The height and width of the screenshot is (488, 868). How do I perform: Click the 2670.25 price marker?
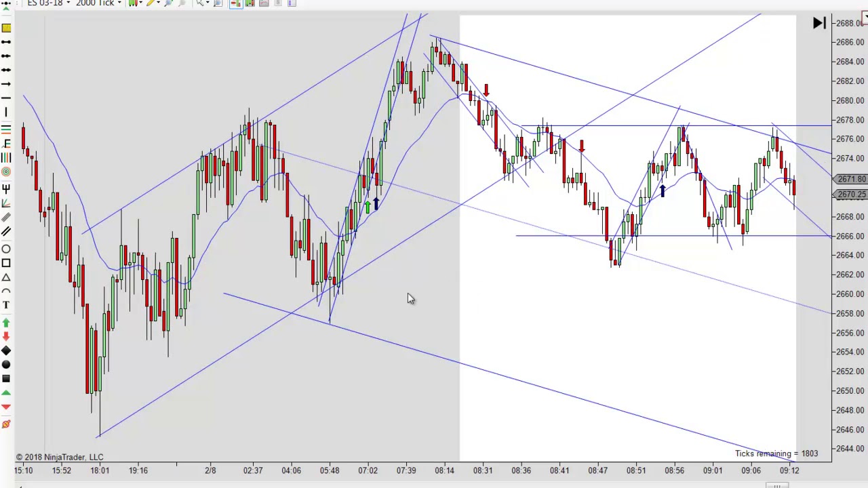[x=852, y=195]
